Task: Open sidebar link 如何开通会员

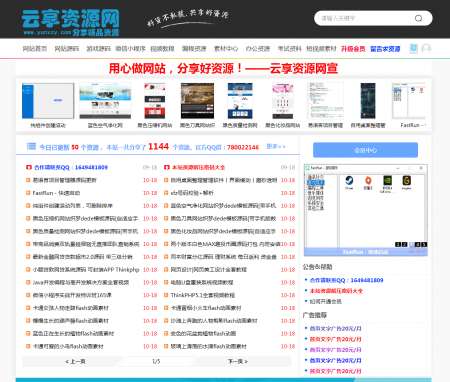Action: 325,302
